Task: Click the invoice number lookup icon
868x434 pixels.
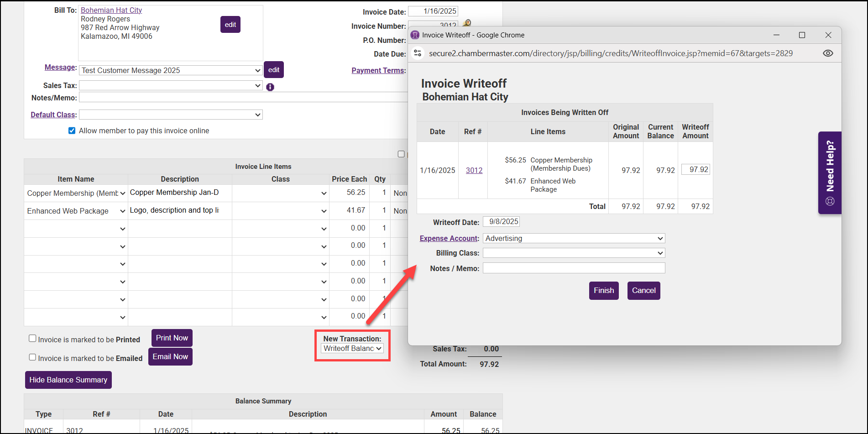Action: point(467,23)
